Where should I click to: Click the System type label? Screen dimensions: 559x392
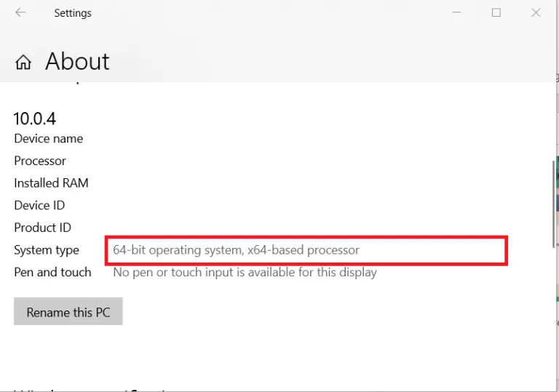[x=47, y=250]
